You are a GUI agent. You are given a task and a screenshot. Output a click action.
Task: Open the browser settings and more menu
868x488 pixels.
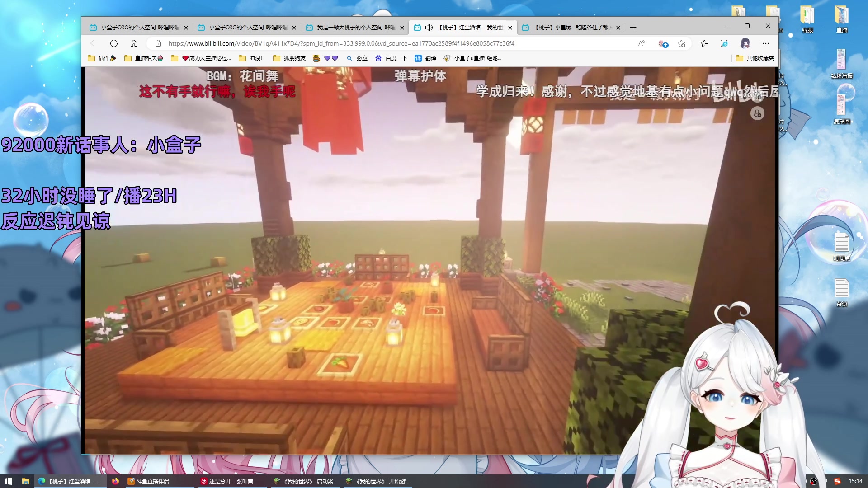765,43
